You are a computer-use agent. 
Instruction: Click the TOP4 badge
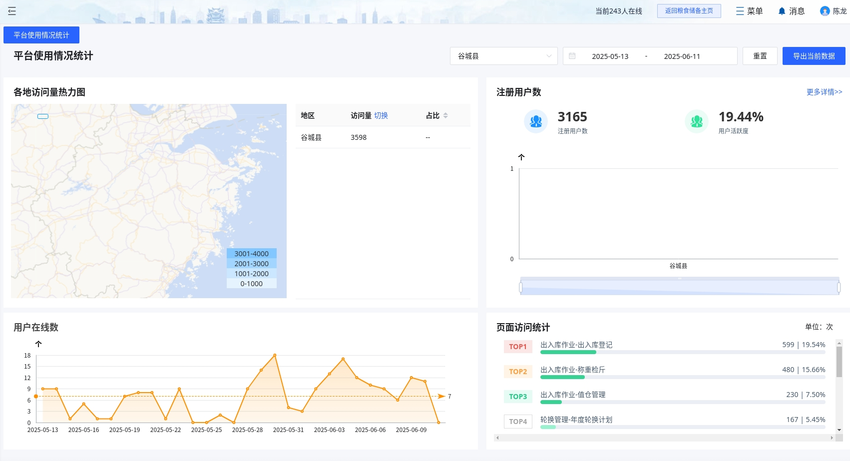(x=518, y=421)
